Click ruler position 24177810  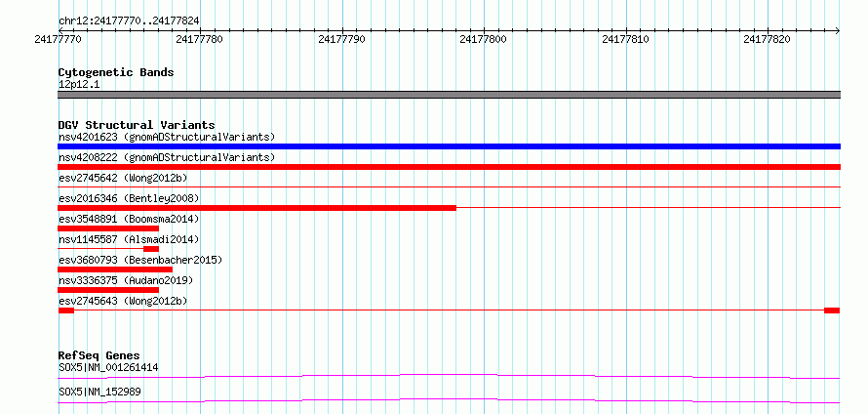point(625,39)
